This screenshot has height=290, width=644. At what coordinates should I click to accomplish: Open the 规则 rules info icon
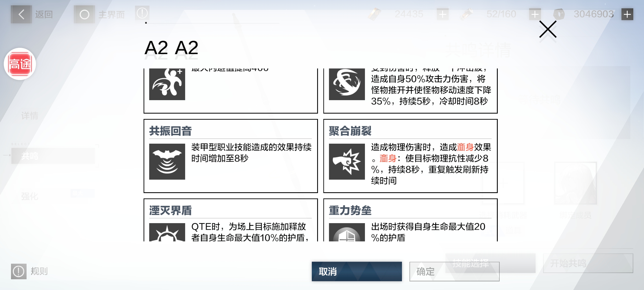pyautogui.click(x=19, y=271)
